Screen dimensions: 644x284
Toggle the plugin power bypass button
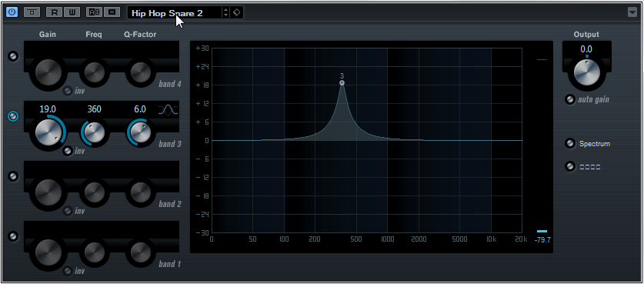pos(12,12)
